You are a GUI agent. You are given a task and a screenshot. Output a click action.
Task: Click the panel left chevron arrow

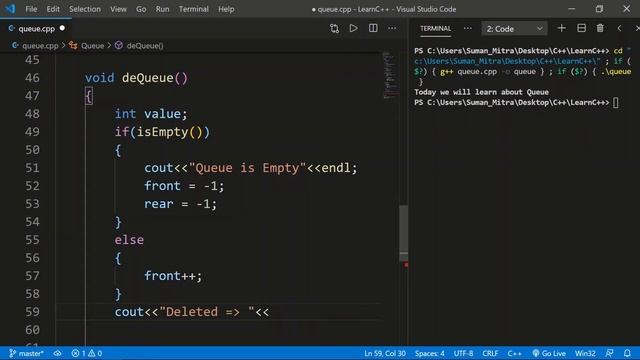(x=619, y=28)
